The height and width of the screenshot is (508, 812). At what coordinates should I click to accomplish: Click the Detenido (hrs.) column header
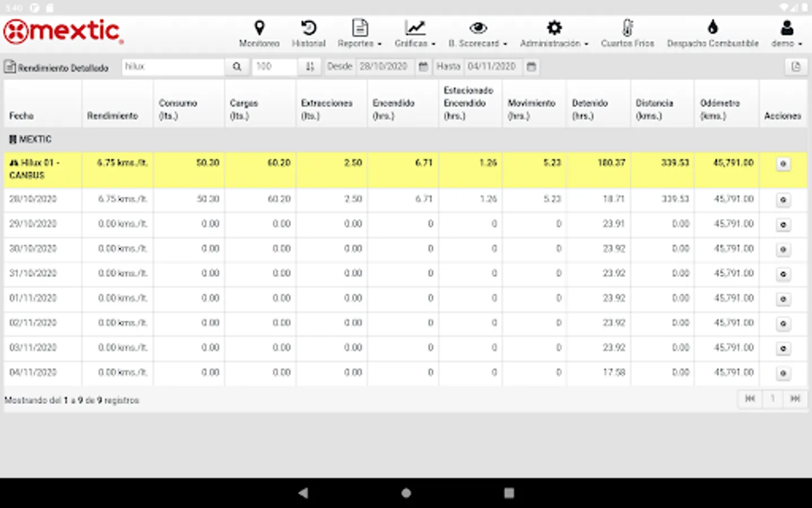coord(599,103)
